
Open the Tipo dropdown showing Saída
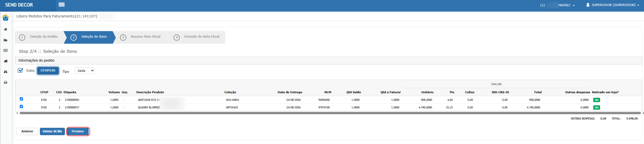(x=84, y=71)
